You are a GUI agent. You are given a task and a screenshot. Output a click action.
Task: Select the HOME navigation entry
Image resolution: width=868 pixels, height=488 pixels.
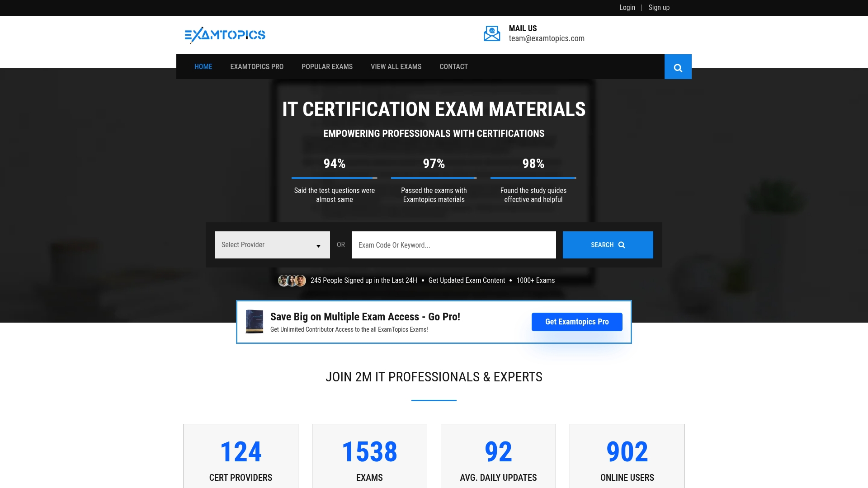[x=203, y=66]
